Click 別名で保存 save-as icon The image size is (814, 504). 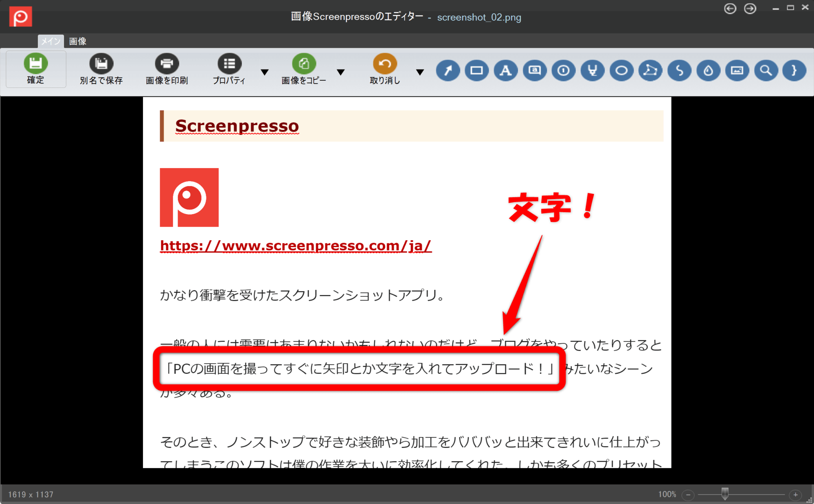(x=101, y=64)
